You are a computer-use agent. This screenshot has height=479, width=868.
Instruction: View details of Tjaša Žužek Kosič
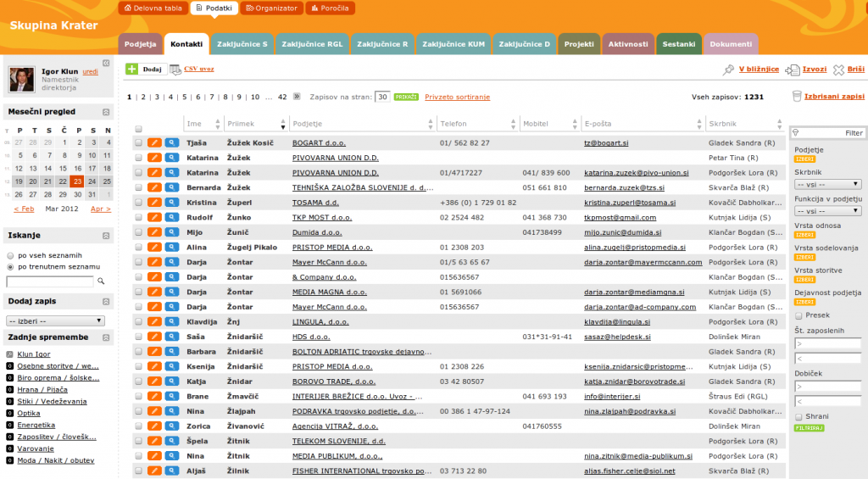coord(171,143)
